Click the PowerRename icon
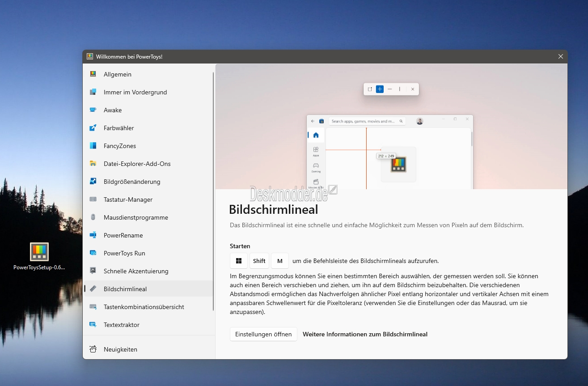This screenshot has width=588, height=386. coord(93,235)
